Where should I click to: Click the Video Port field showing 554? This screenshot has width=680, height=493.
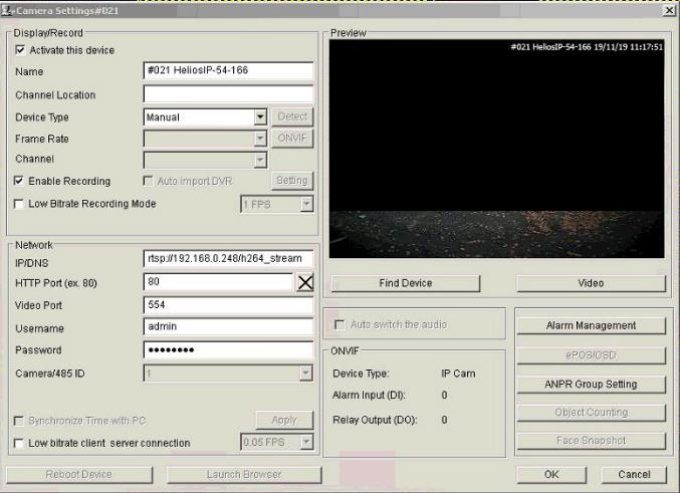pyautogui.click(x=228, y=305)
